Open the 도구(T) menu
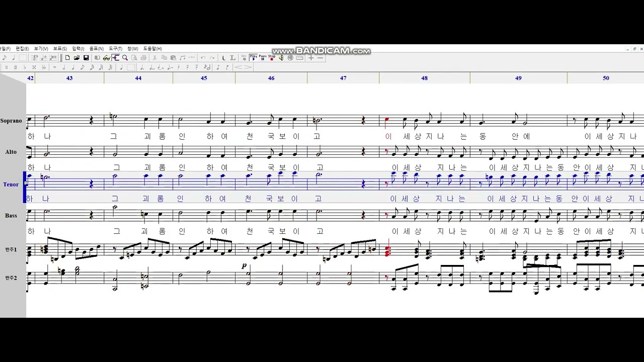The image size is (644, 362). [116, 49]
